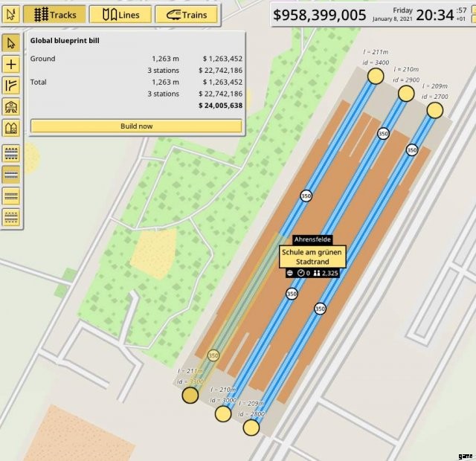476x461 pixels.
Task: Switch to the third track type option
Action: coord(11,196)
